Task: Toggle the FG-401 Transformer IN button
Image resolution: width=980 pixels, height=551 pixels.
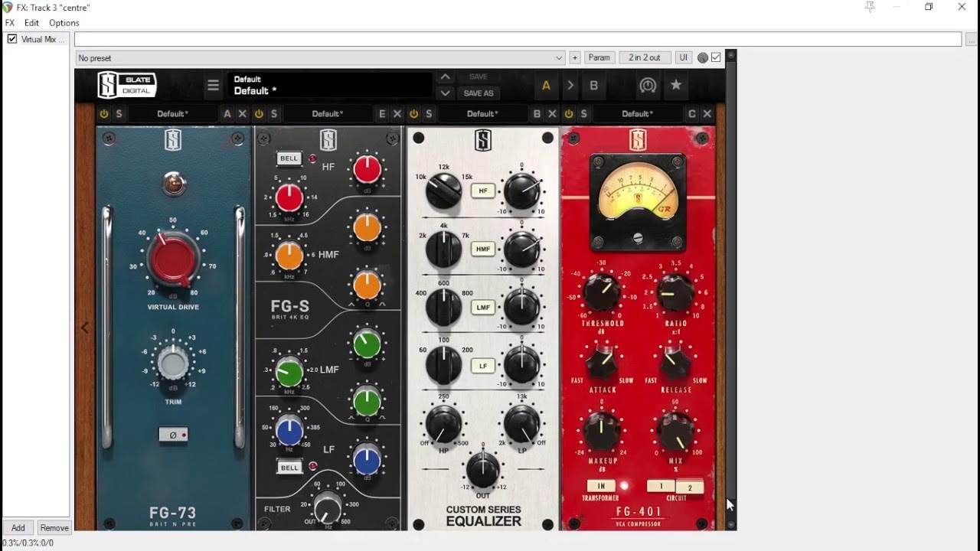Action: 601,486
